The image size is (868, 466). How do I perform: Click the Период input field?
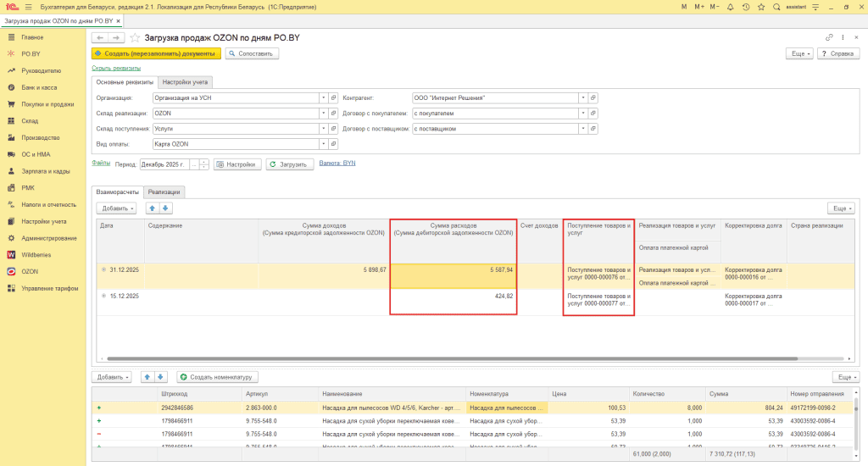[x=164, y=164]
